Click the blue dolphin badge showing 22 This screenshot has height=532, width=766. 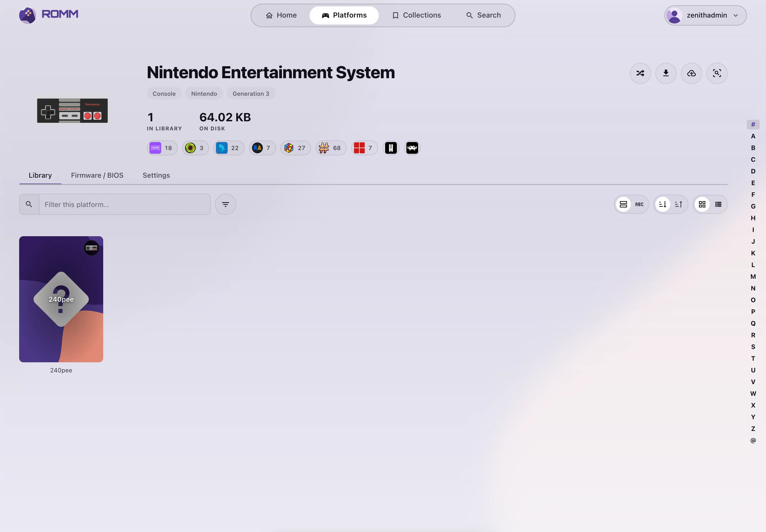click(229, 148)
